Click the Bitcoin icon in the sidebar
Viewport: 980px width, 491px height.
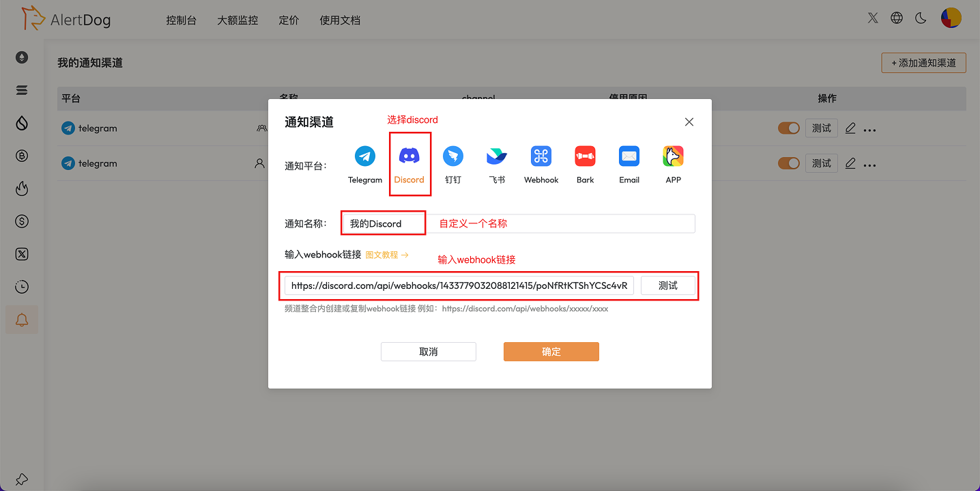coord(21,156)
